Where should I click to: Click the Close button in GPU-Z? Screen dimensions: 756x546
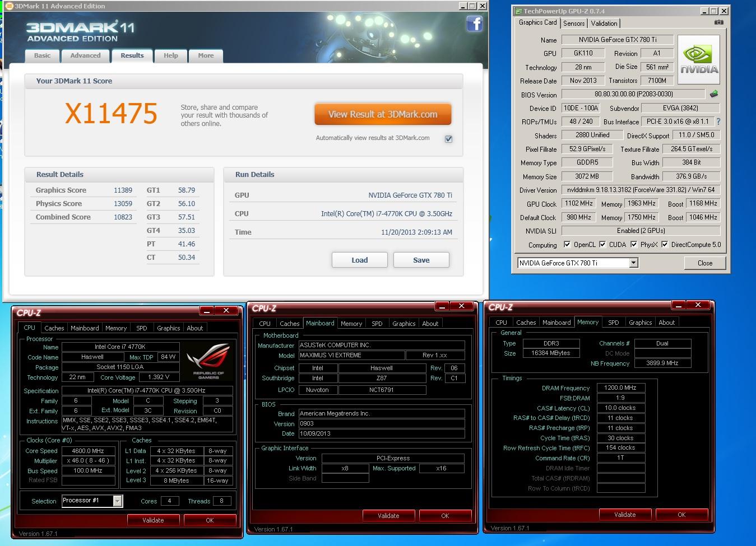click(x=705, y=263)
